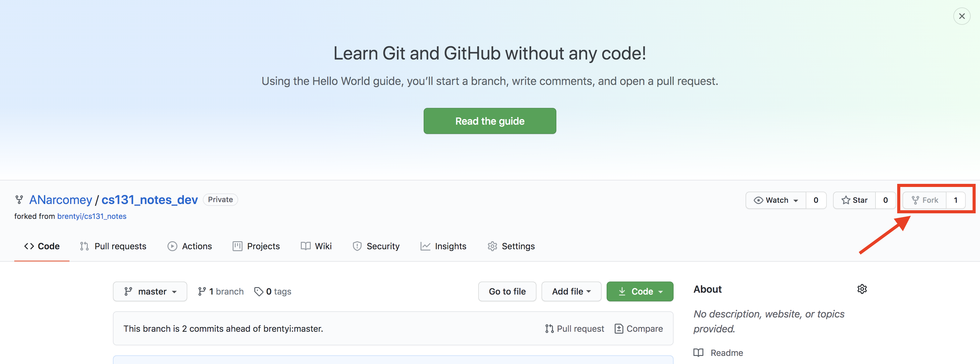Click the 'forked from' label text
This screenshot has width=980, height=364.
coord(35,216)
